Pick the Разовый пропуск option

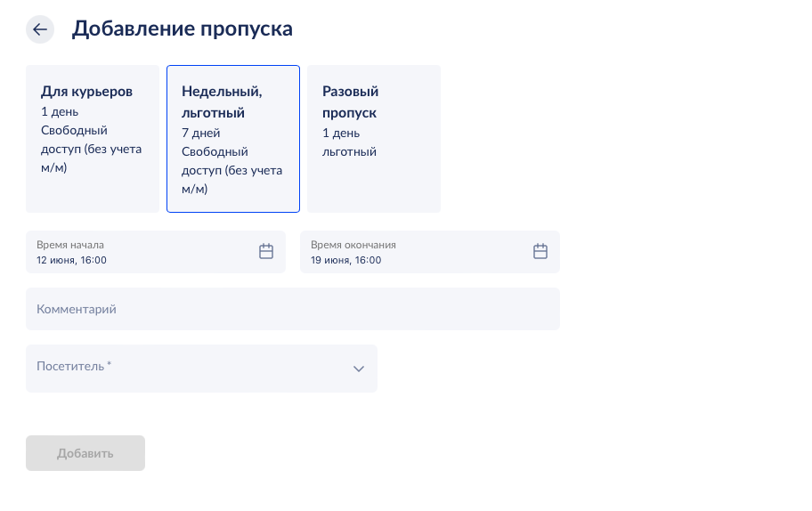pyautogui.click(x=374, y=139)
